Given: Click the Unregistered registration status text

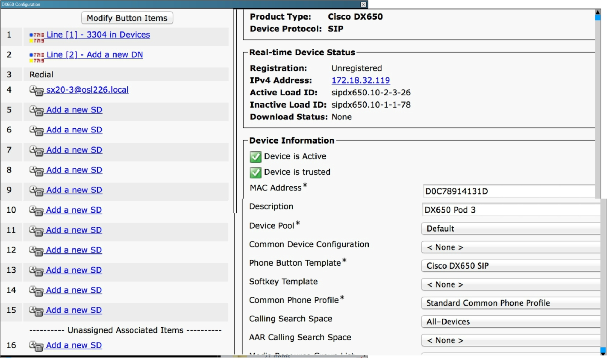Looking at the screenshot, I should 357,68.
